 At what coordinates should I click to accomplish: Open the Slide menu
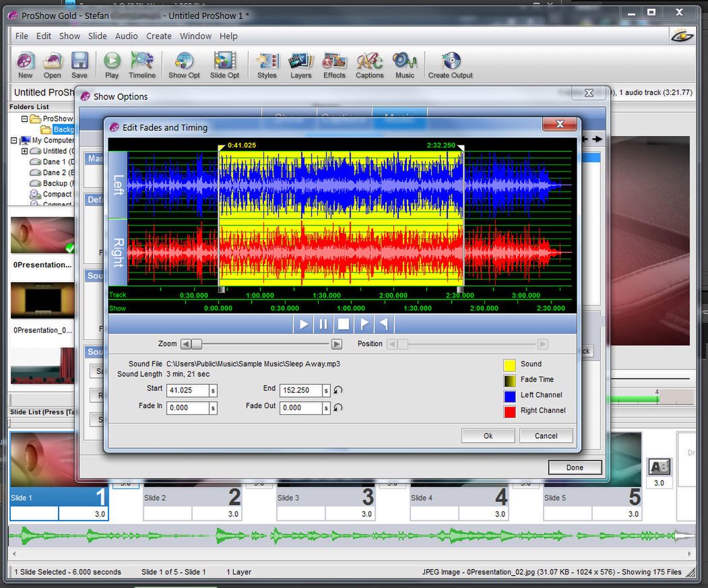[97, 36]
